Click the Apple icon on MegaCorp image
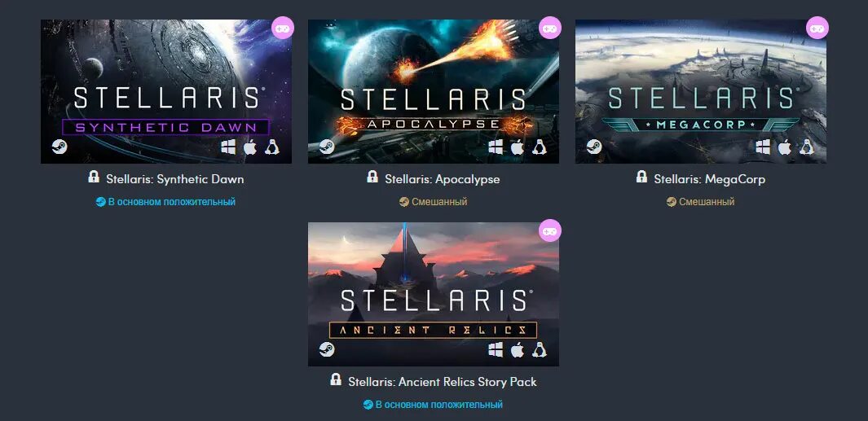Viewport: 868px width, 421px height. (x=784, y=147)
